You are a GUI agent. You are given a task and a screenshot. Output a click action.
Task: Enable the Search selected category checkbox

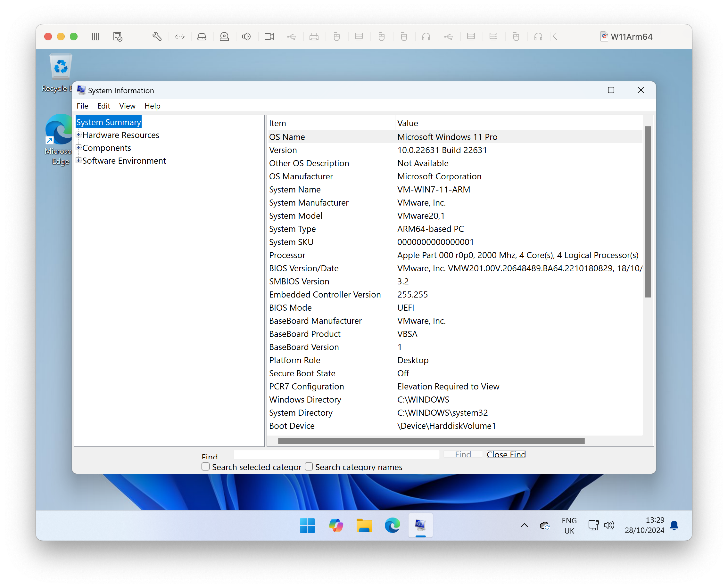coord(205,466)
